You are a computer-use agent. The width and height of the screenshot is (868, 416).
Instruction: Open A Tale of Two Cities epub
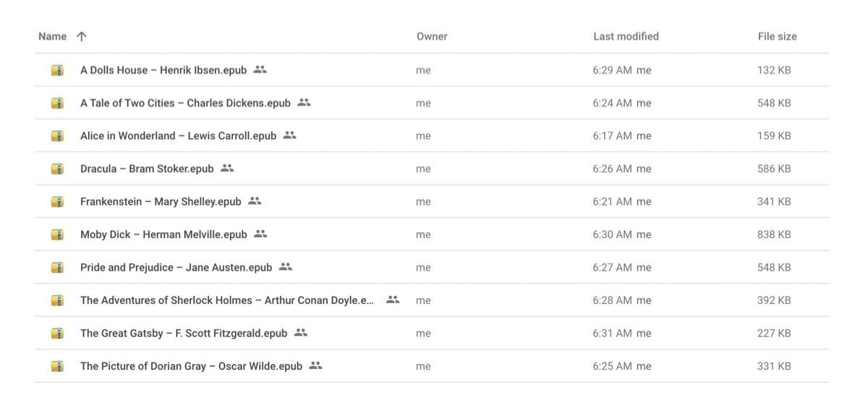185,103
